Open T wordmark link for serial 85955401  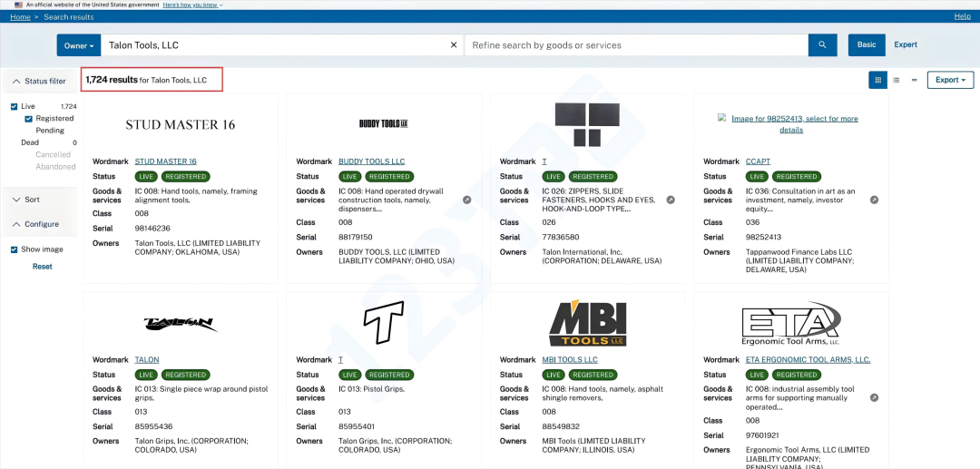pos(340,360)
